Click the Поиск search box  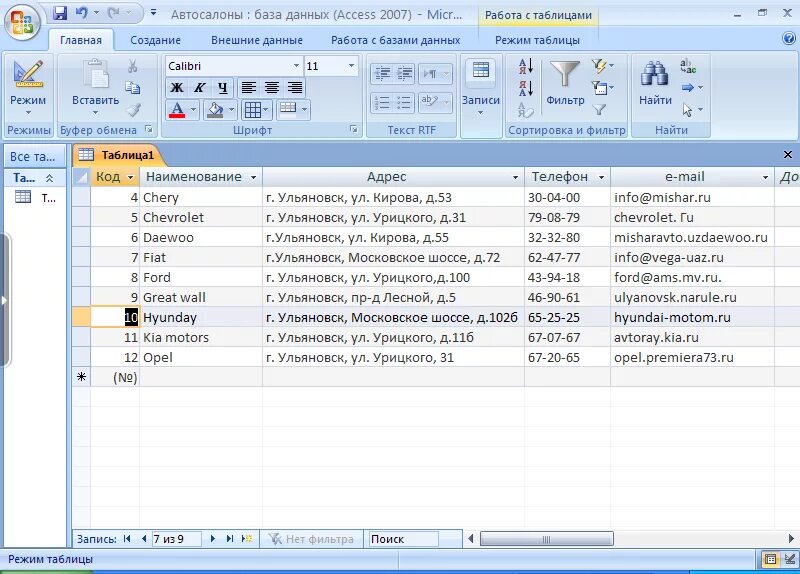[402, 539]
